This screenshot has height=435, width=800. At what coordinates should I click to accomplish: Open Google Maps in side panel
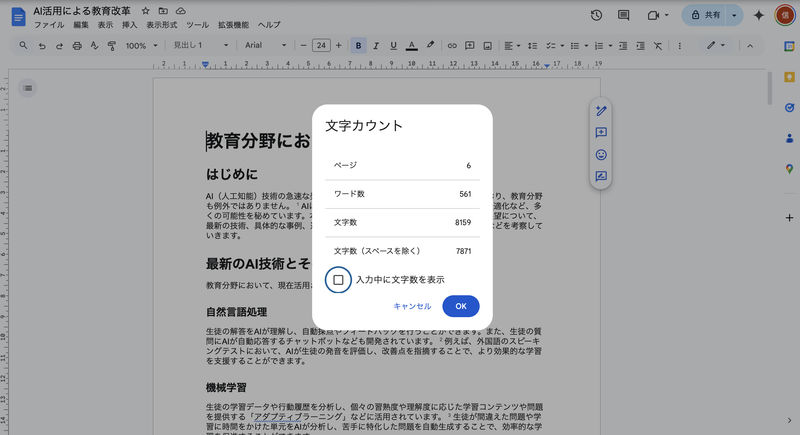click(x=789, y=168)
